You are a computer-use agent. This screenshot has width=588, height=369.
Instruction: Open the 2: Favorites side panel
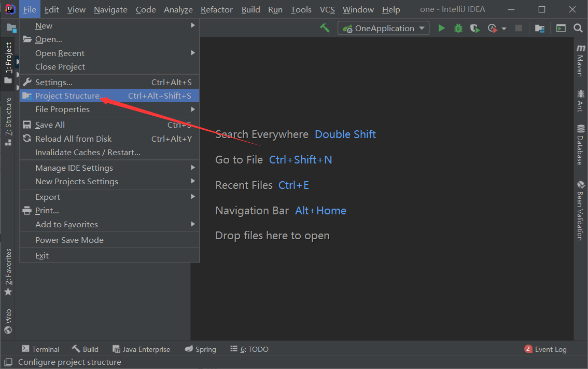pyautogui.click(x=8, y=272)
